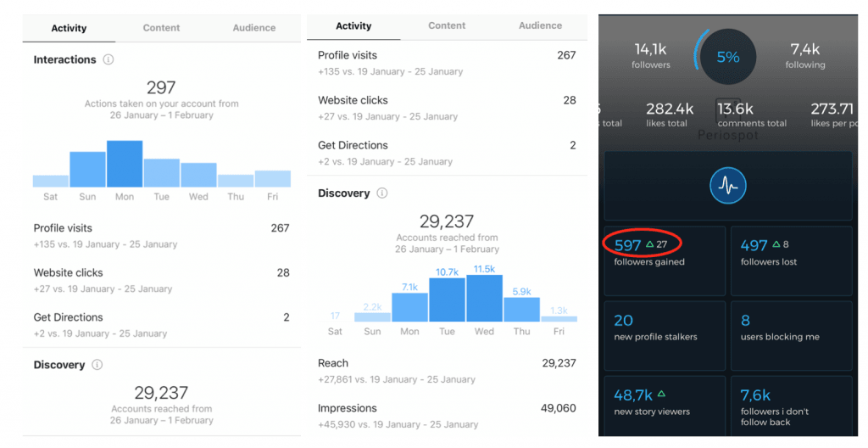
Task: Open the Audience tab in left panel
Action: point(254,28)
